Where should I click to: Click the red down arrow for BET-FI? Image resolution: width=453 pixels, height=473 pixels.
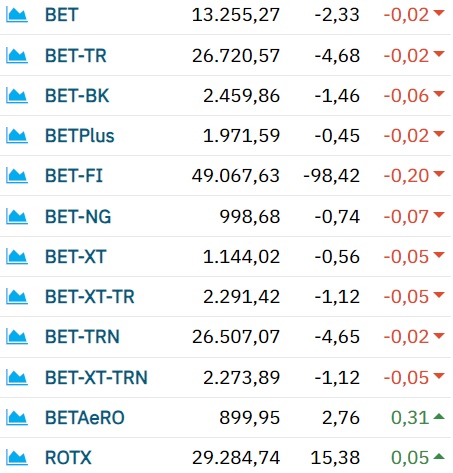[439, 174]
